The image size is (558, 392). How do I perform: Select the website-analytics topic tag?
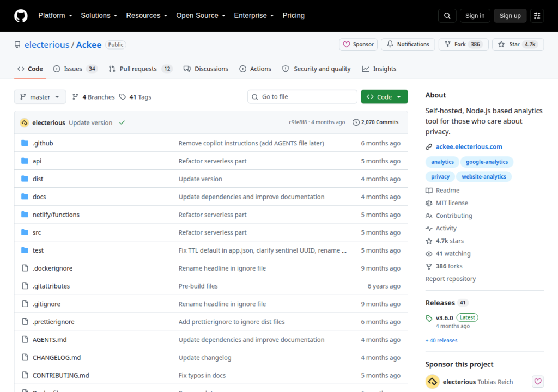pos(484,177)
